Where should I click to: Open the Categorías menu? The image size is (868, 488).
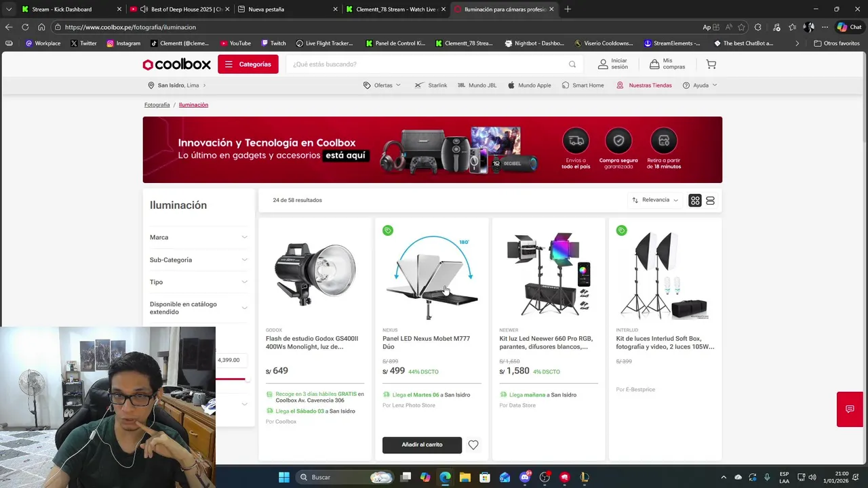248,64
